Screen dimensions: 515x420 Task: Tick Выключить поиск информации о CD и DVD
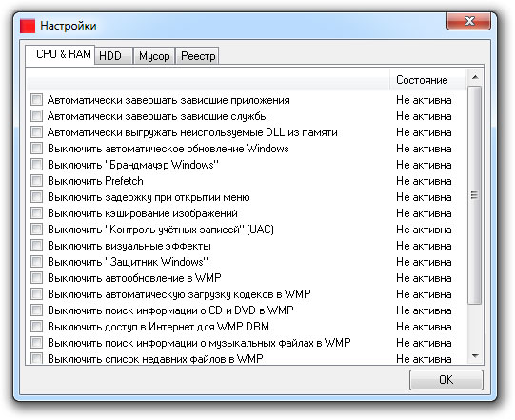click(36, 310)
